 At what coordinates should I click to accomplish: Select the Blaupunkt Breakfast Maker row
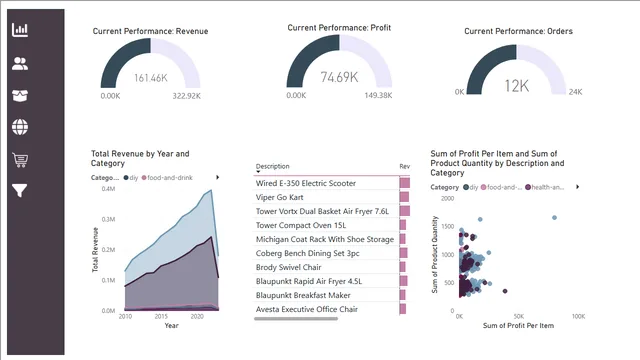[x=331, y=295]
